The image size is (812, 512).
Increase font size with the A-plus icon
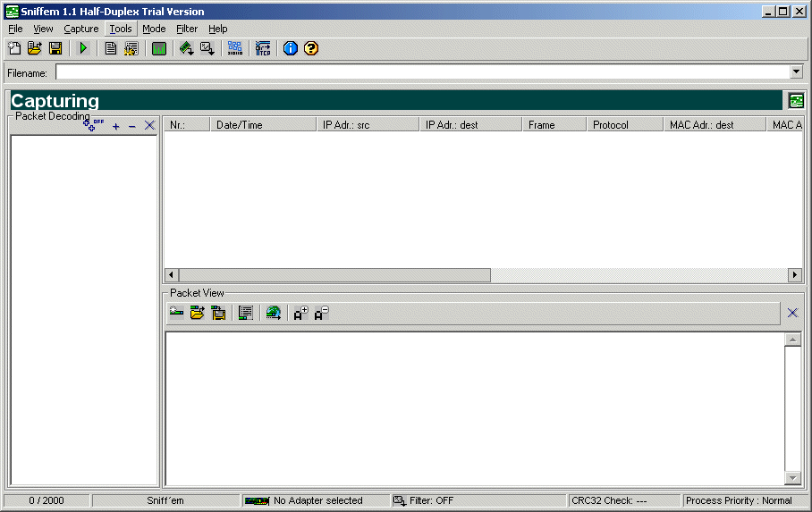pyautogui.click(x=300, y=313)
